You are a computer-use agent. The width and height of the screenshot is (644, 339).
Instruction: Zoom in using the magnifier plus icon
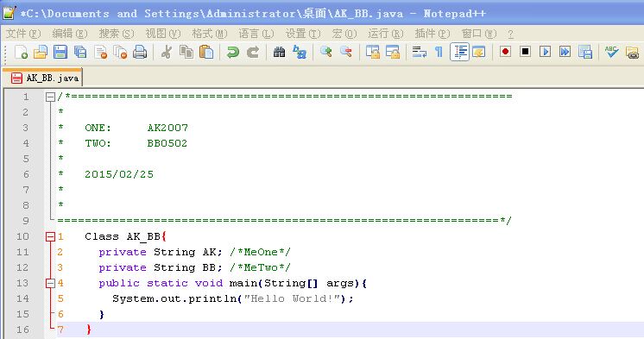point(326,52)
